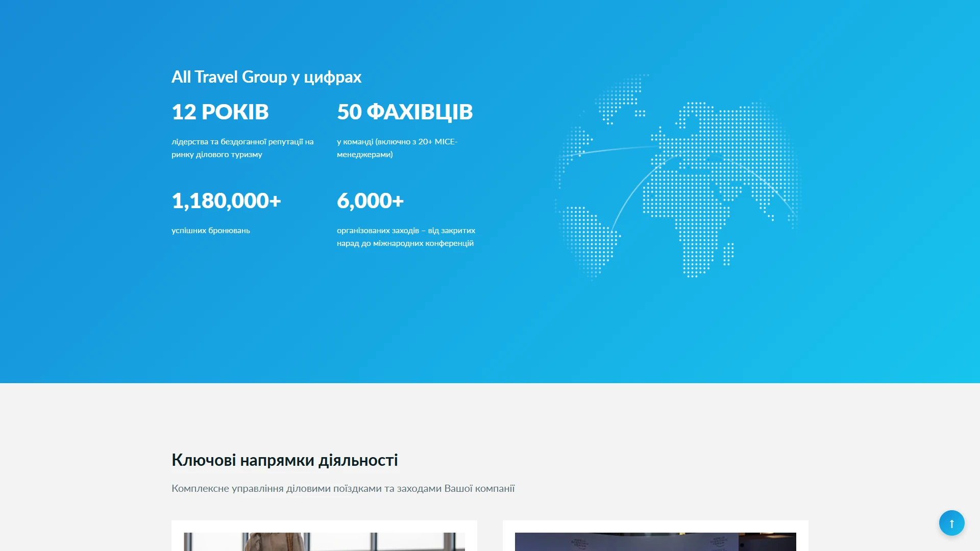Click heading 'Ключові напрямки діяльності'

pos(285,460)
